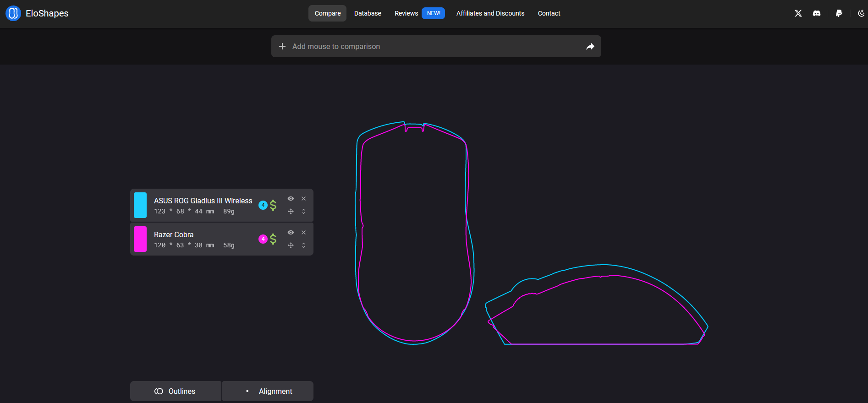Remove Razer Cobra from the comparison

coord(303,233)
